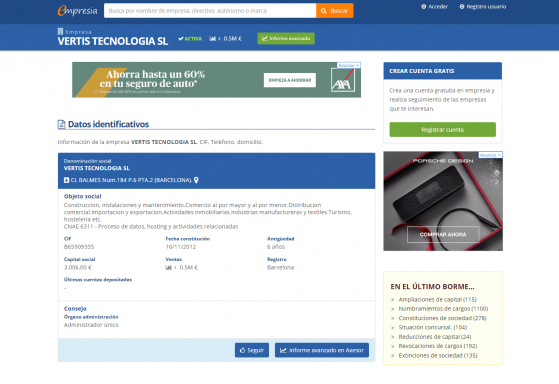Click the Capital social value 3.006,00 €

[x=78, y=267]
